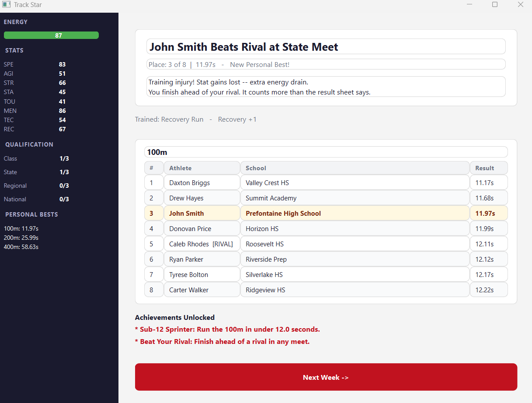Click the TOU stat label
Viewport: 532px width, 403px height.
click(x=9, y=102)
